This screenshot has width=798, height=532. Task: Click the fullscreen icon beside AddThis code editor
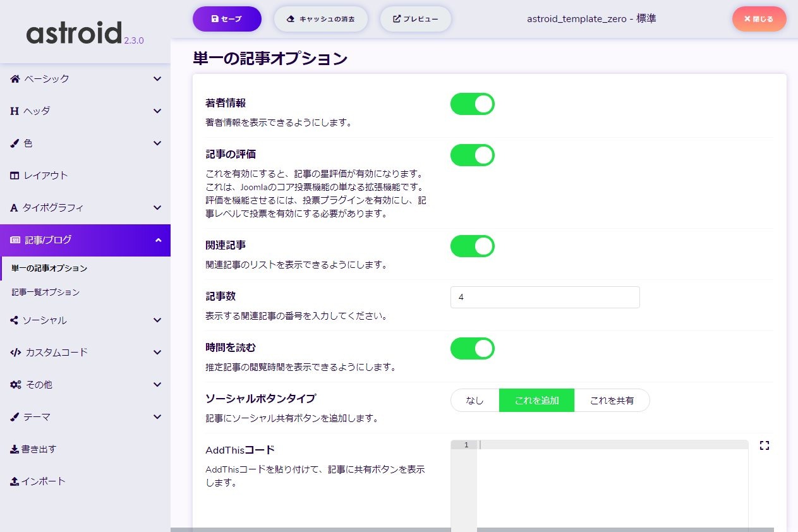click(765, 445)
